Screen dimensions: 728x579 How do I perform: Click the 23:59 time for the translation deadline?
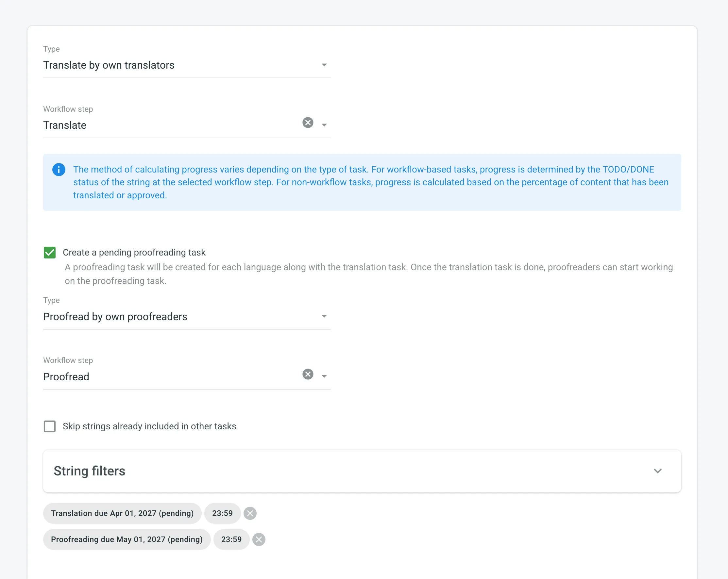pyautogui.click(x=223, y=513)
